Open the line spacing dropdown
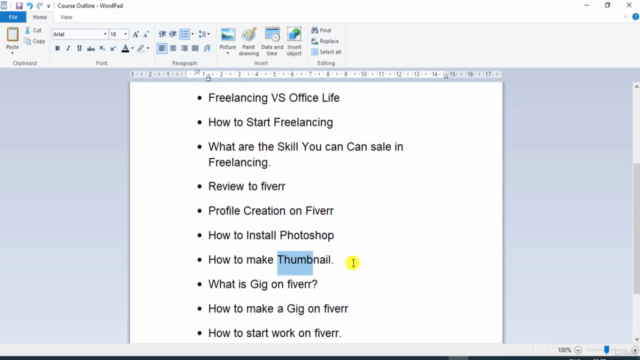The height and width of the screenshot is (360, 640). click(x=204, y=34)
